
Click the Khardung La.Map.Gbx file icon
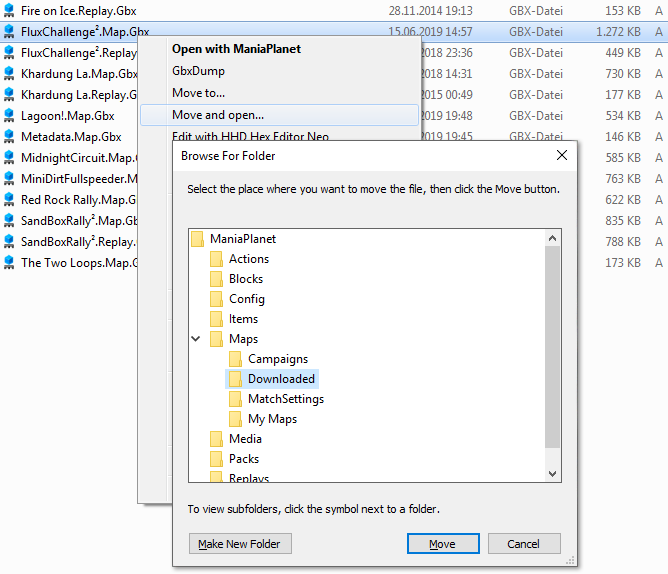tap(9, 74)
